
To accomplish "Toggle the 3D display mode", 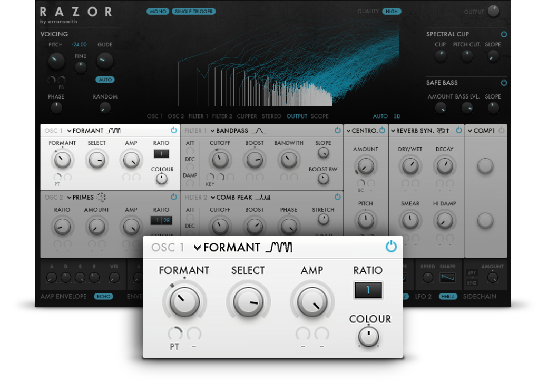I will (x=397, y=116).
